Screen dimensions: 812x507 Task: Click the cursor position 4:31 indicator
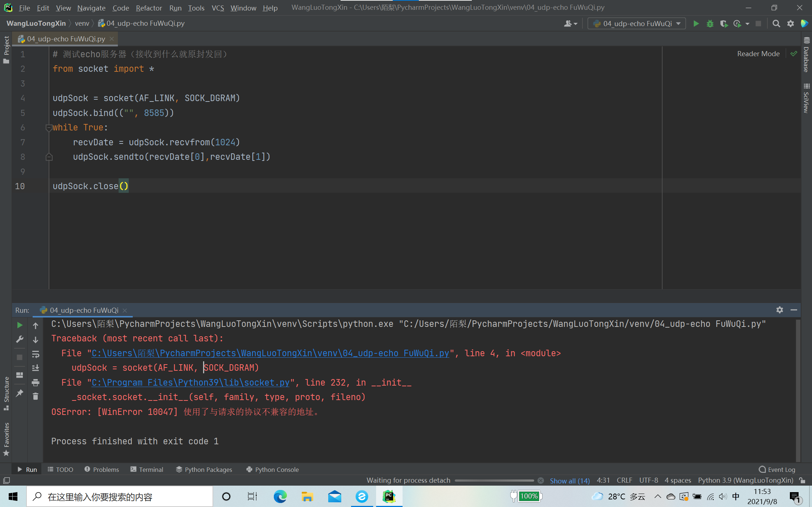pos(603,480)
